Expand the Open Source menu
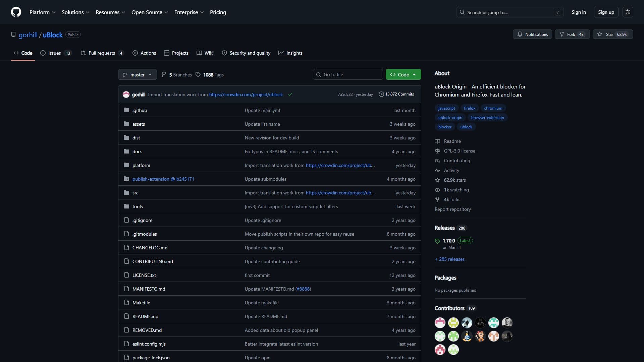Image resolution: width=644 pixels, height=362 pixels. (x=150, y=12)
